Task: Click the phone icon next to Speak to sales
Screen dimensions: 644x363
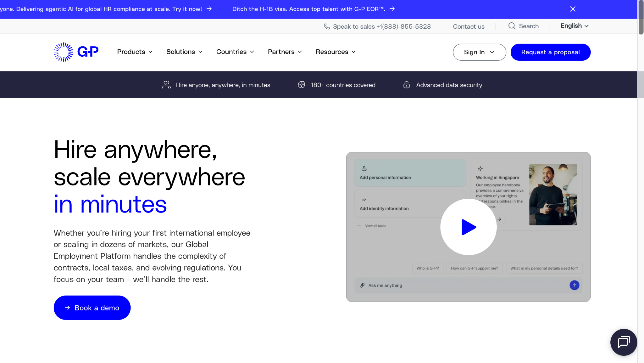Action: [x=327, y=26]
